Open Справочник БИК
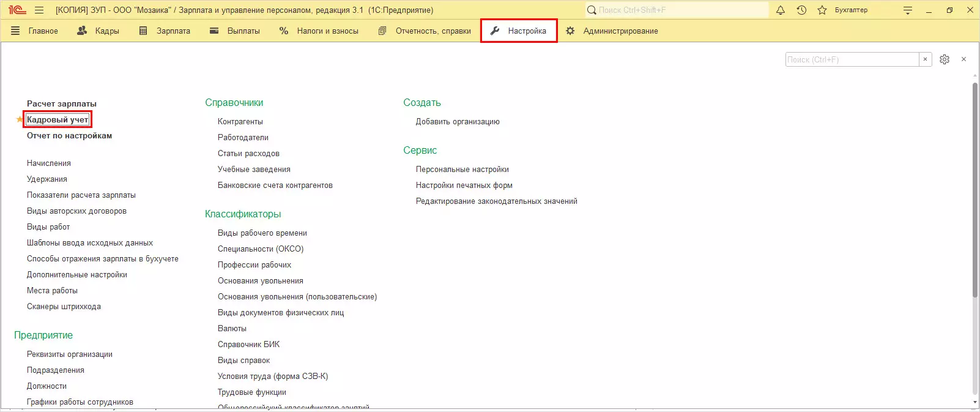Screen dimensions: 980x412 click(248, 344)
